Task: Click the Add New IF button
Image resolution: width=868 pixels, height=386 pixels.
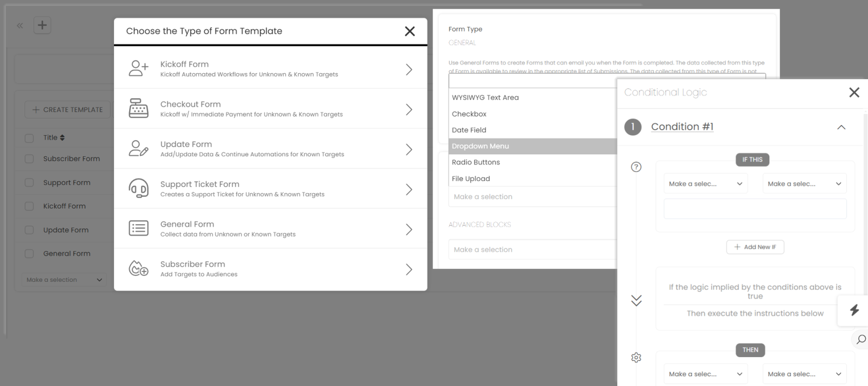Action: click(x=755, y=247)
